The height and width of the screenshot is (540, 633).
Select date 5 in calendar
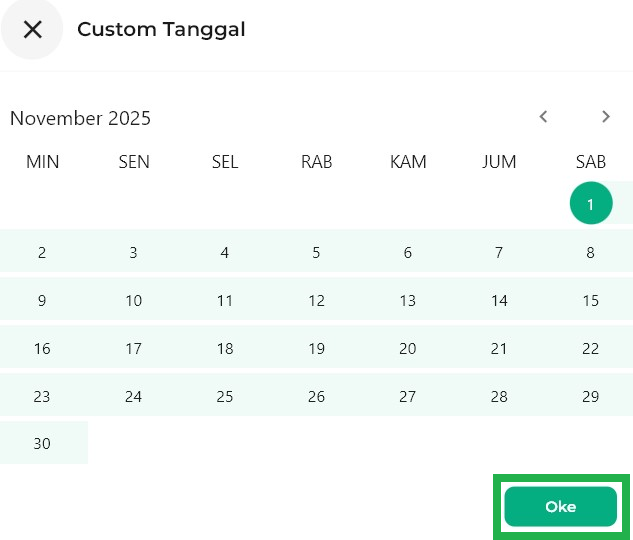click(x=316, y=252)
